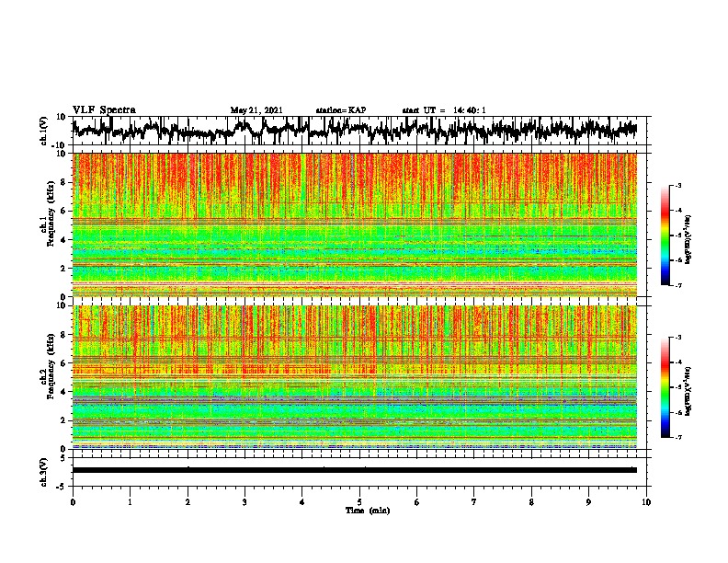This screenshot has height=563, width=728.
Task: Click the Time axis tick label "2"
Action: tap(188, 502)
